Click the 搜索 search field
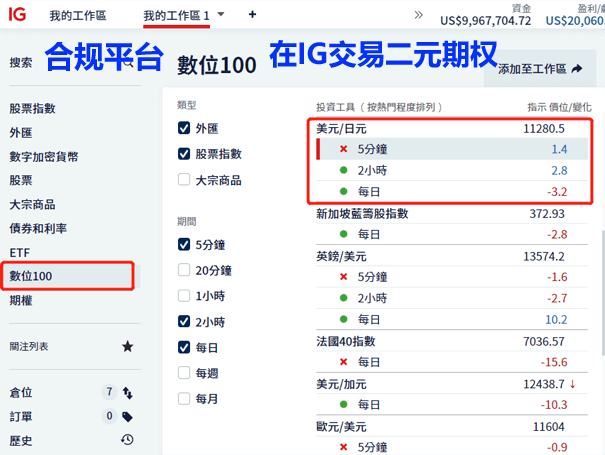 pos(74,63)
